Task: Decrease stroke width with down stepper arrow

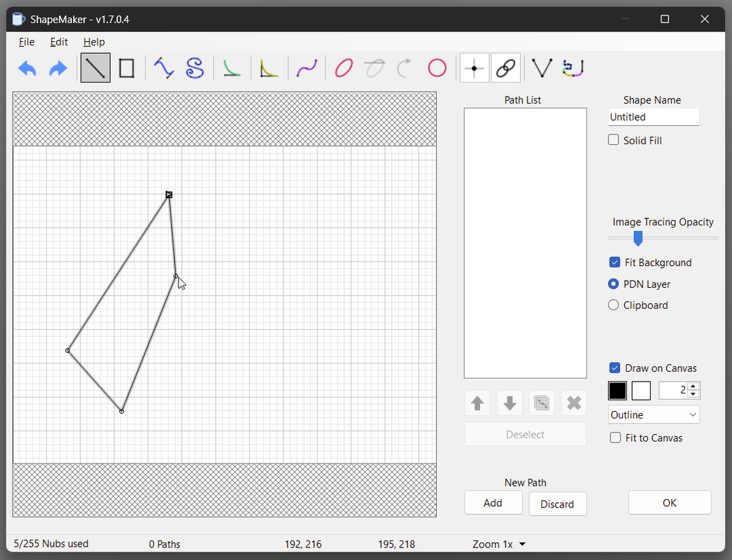Action: coord(694,394)
